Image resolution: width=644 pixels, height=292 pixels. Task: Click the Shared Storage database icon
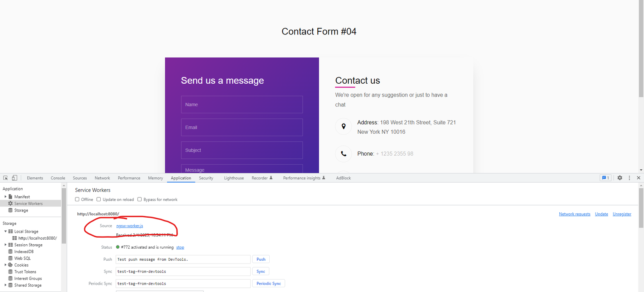[11, 285]
